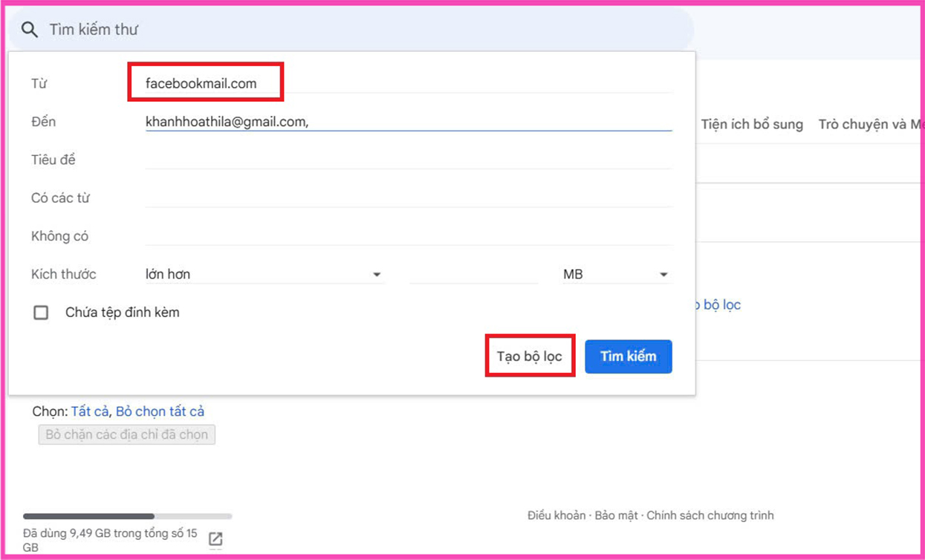925x560 pixels.
Task: Open the MB size unit dropdown
Action: 616,275
